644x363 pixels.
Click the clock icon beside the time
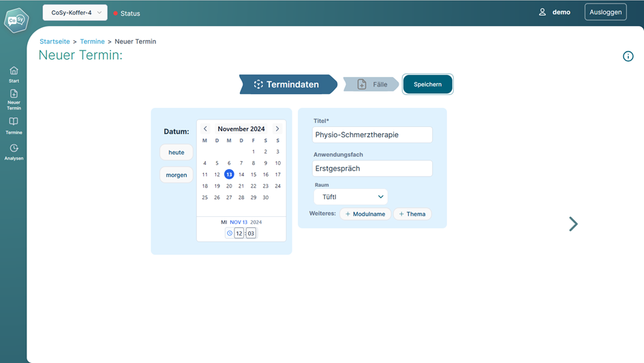(230, 233)
